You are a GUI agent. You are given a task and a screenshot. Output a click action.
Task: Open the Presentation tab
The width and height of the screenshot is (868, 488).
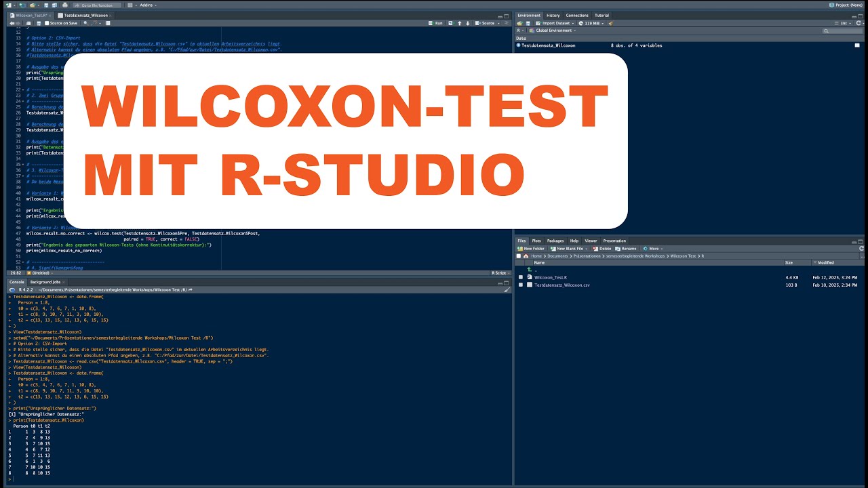[614, 241]
